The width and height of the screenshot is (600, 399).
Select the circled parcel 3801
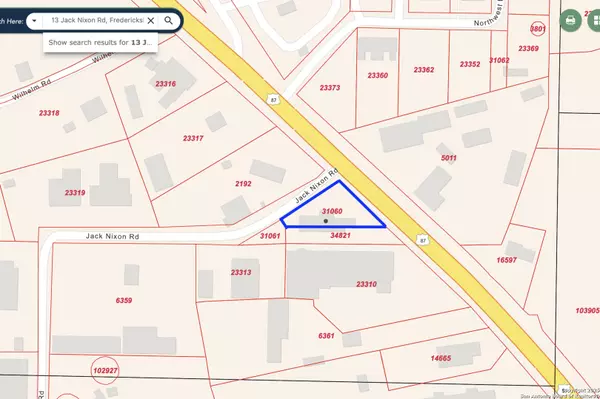pyautogui.click(x=538, y=29)
